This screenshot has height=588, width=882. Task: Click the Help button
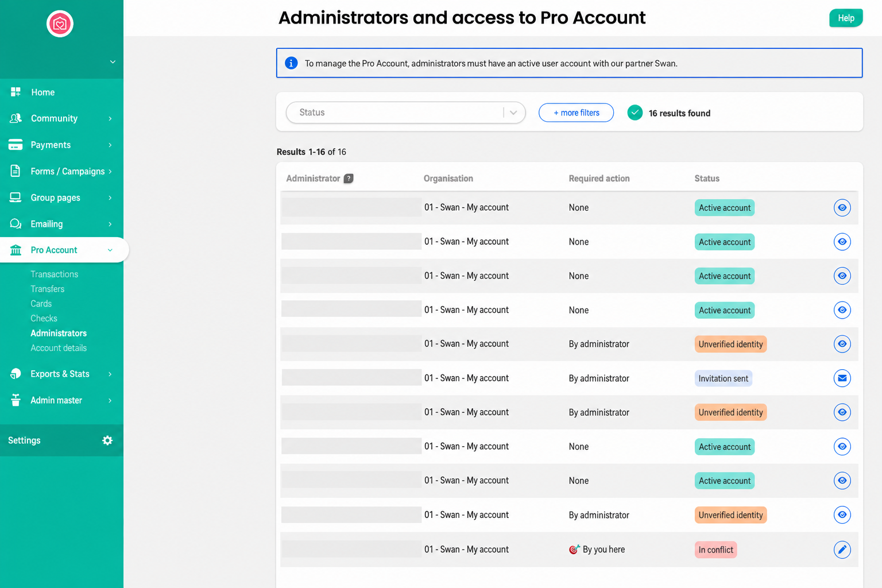coord(846,18)
